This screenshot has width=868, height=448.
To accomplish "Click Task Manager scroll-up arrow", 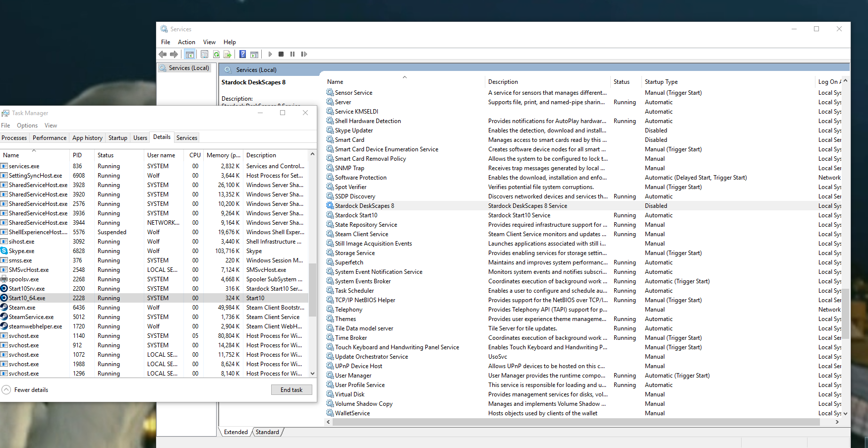I will (312, 154).
